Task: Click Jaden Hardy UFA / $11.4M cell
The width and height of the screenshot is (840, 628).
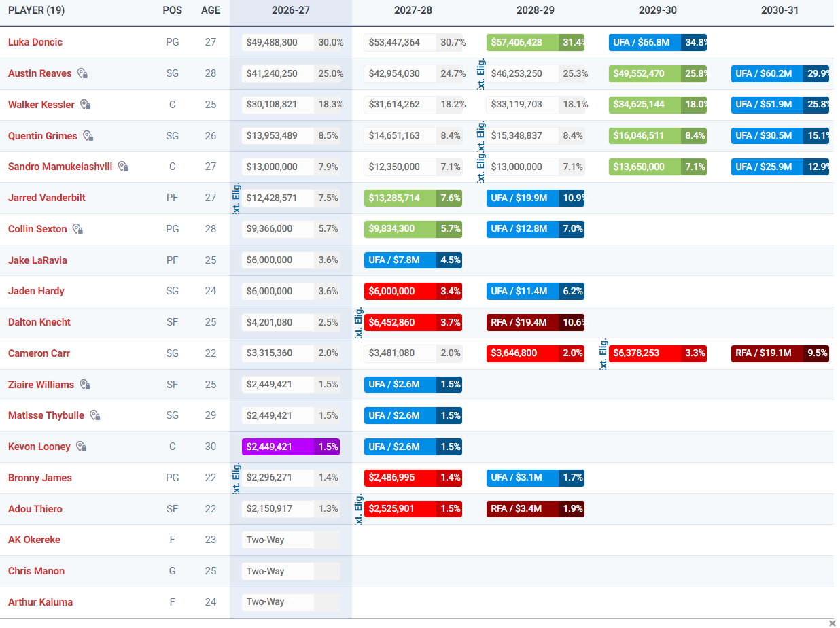Action: (536, 291)
